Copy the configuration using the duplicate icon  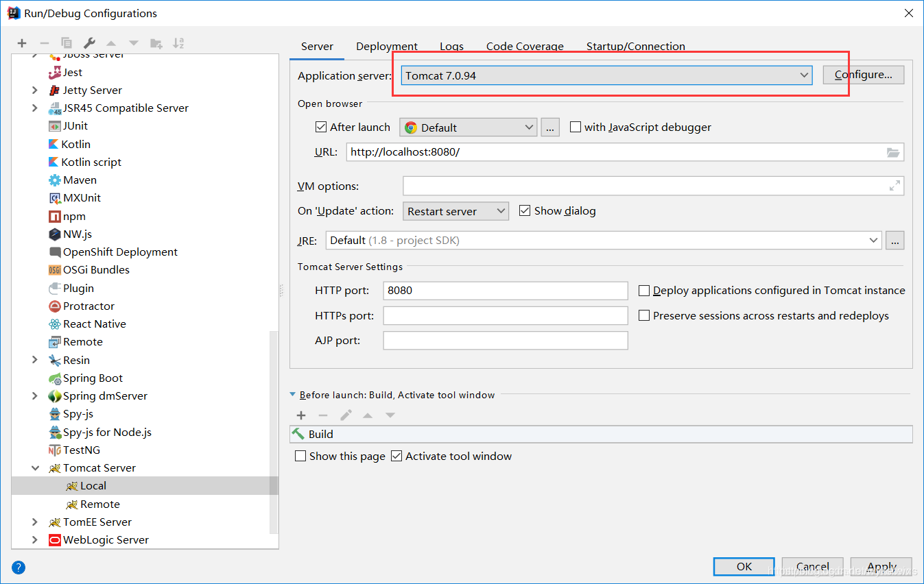point(67,43)
